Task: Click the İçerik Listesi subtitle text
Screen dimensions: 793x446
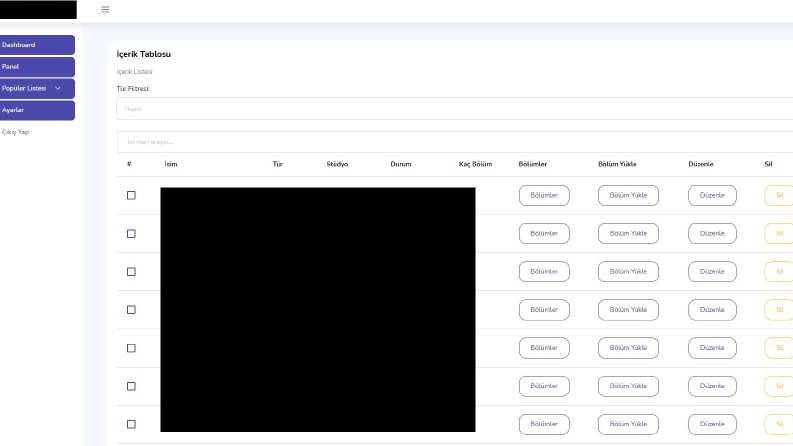Action: [x=135, y=72]
